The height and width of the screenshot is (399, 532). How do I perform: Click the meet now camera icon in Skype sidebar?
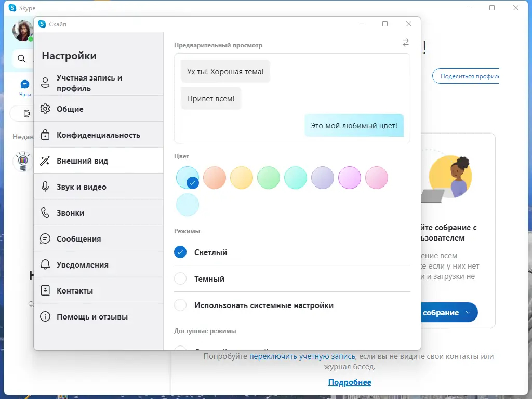pos(27,113)
